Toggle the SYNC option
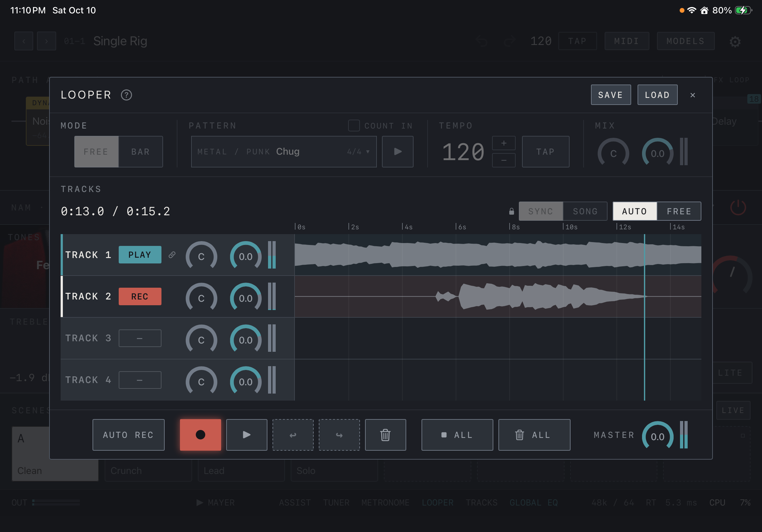This screenshot has height=532, width=762. [541, 211]
